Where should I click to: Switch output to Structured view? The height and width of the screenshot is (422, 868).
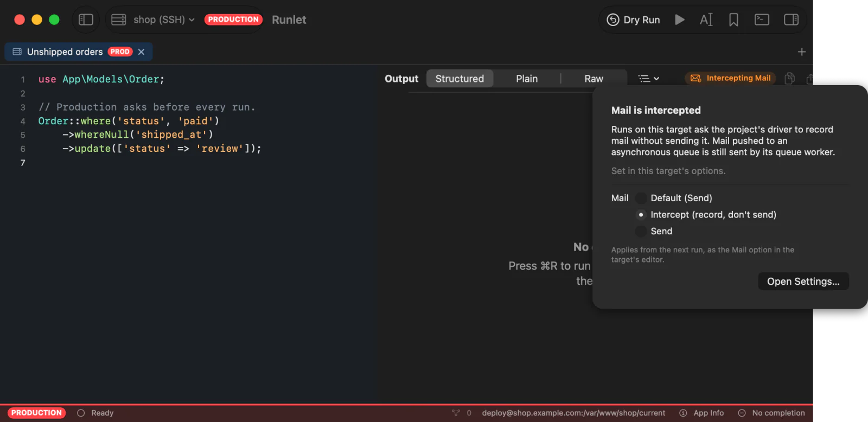pos(459,79)
